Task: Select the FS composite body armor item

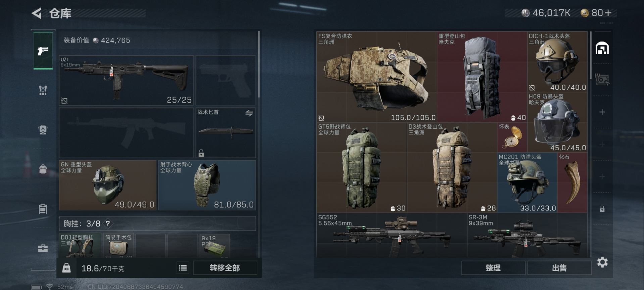Action: point(377,77)
